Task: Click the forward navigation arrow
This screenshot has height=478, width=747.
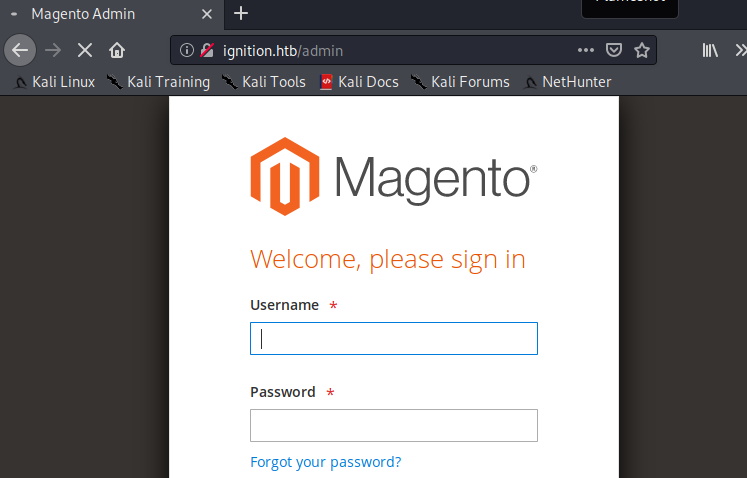Action: click(53, 50)
